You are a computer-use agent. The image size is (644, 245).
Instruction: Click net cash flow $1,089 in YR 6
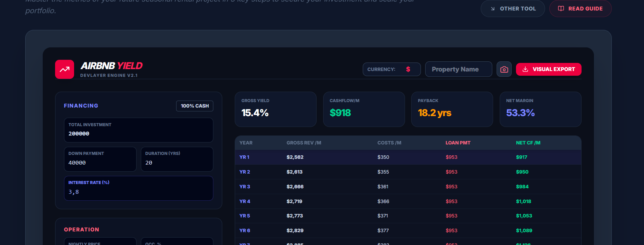[x=524, y=231]
